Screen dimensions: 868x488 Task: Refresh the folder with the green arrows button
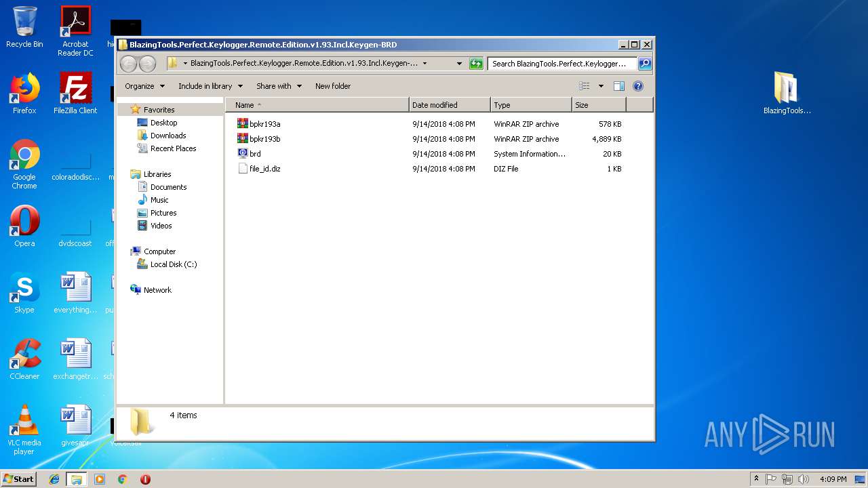pyautogui.click(x=476, y=64)
